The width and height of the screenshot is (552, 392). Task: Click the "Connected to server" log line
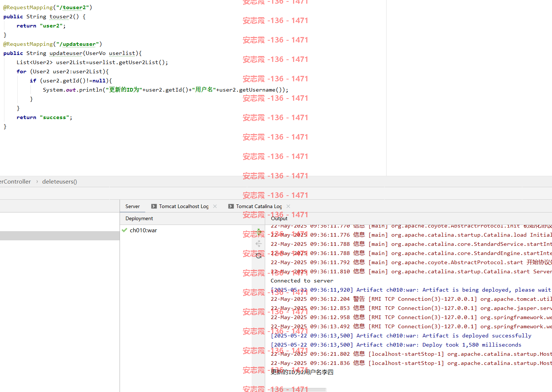(302, 281)
